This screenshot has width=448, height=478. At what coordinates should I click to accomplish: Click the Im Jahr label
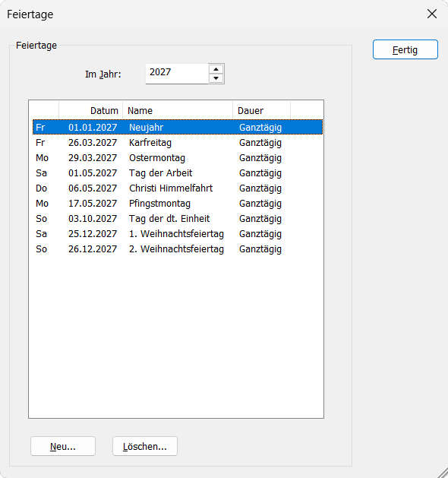point(103,74)
